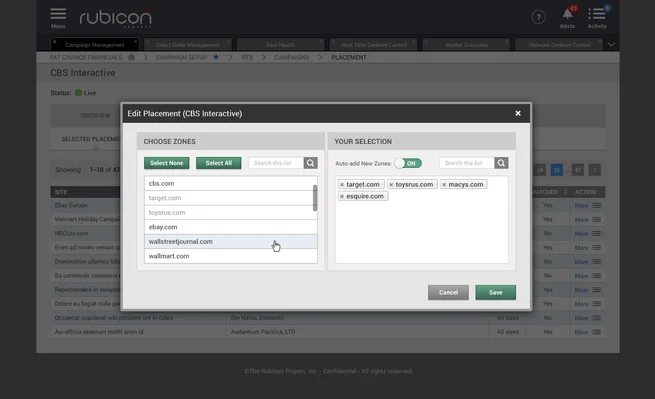Viewport: 655px width, 399px height.
Task: Open More link for Ebay Europe
Action: (581, 206)
